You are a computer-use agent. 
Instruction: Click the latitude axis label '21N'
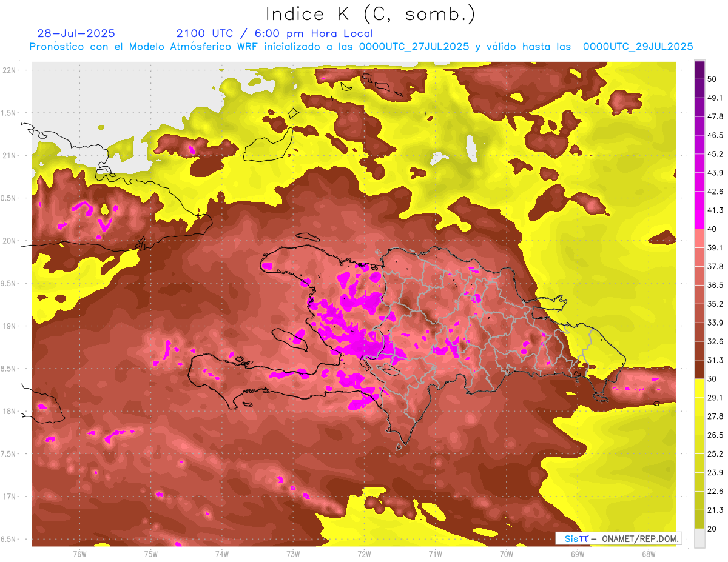pos(10,155)
